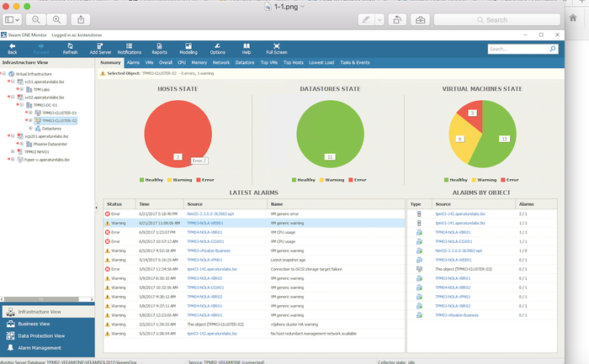The height and width of the screenshot is (364, 589).
Task: Click the Add Server icon
Action: point(100,47)
